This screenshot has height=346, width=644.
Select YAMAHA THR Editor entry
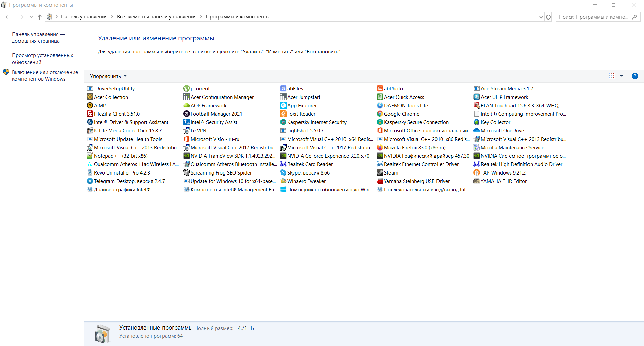[x=500, y=181]
